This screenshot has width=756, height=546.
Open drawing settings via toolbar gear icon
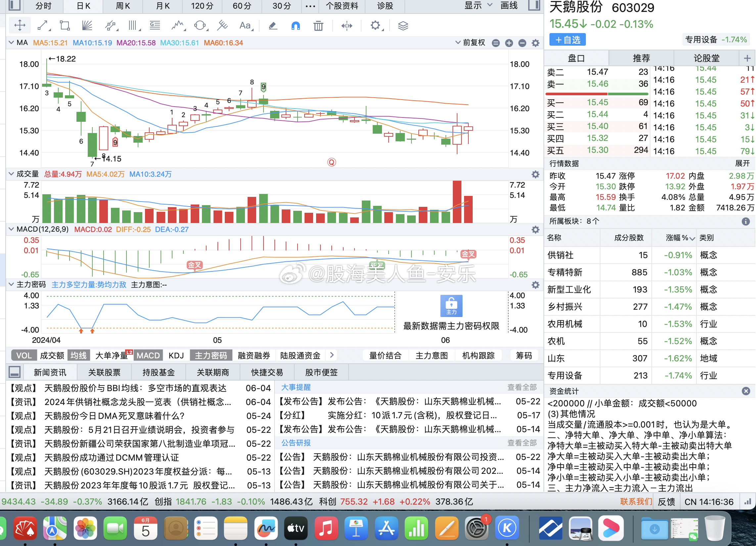pos(376,25)
